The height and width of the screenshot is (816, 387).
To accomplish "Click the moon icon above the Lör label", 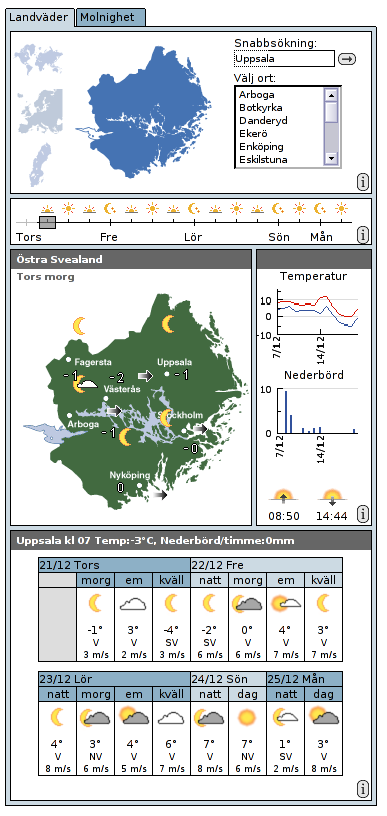I will tap(194, 209).
